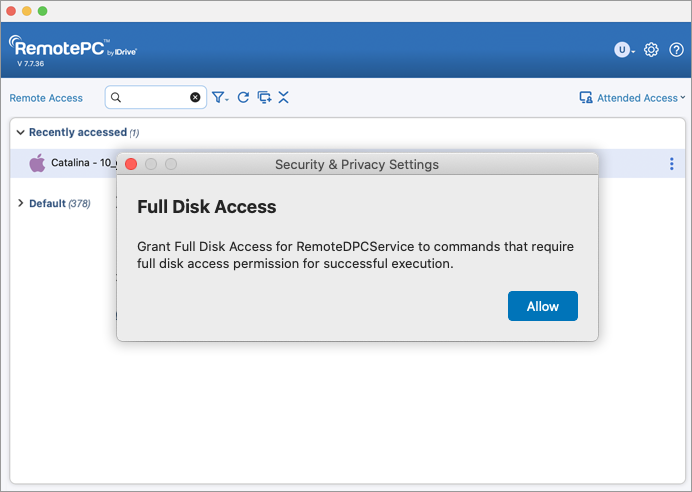Clear the search field with X icon

[195, 98]
